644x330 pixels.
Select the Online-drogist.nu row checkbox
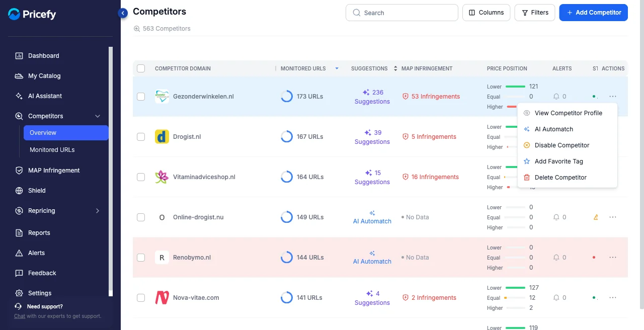click(141, 217)
